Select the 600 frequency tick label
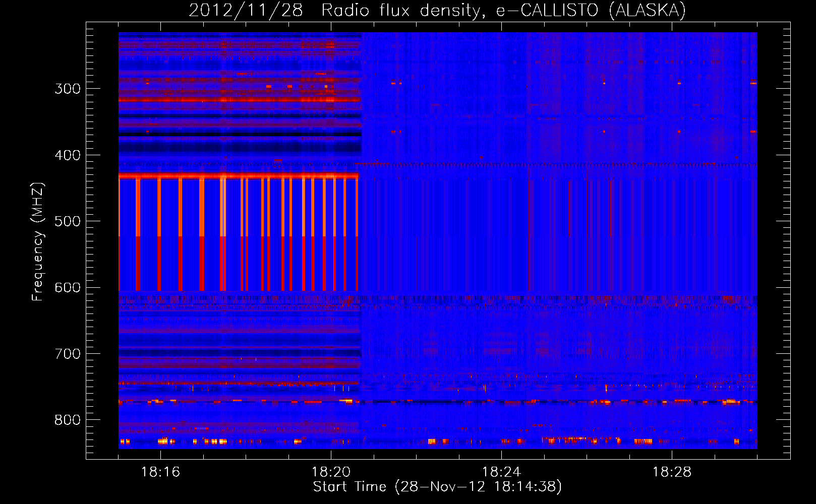 tap(68, 288)
